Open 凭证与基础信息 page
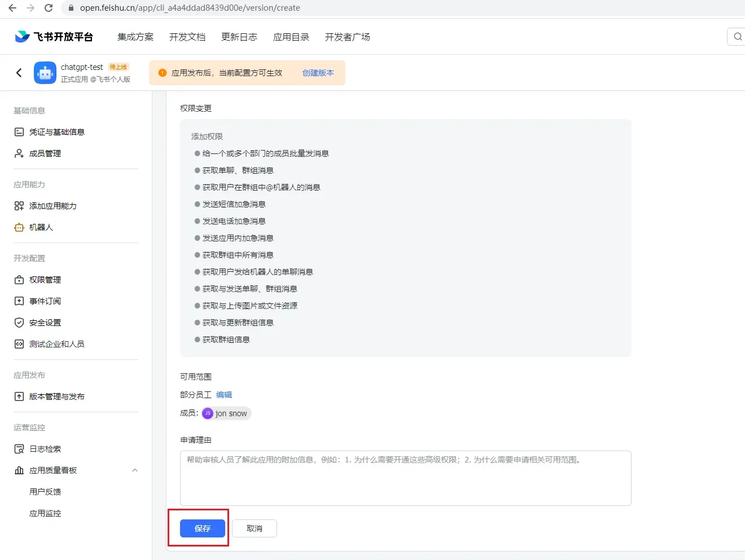The height and width of the screenshot is (560, 745). [57, 132]
